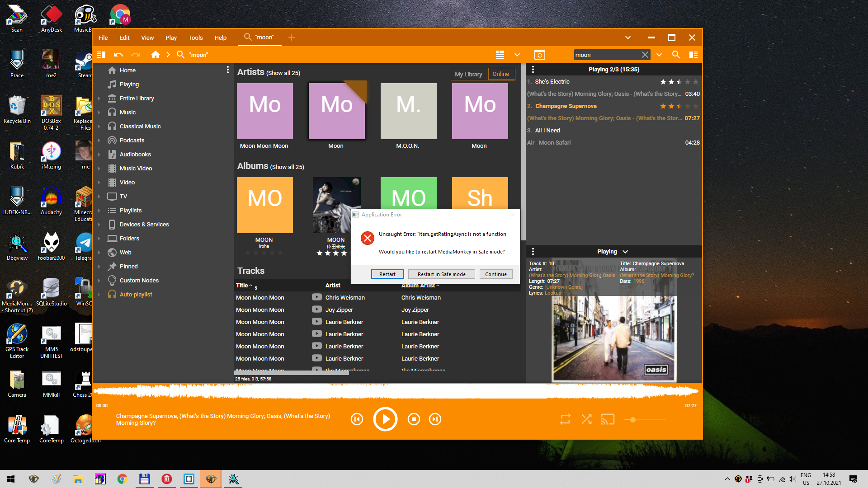The image size is (868, 488).
Task: Expand the Entire Library node
Action: 99,99
